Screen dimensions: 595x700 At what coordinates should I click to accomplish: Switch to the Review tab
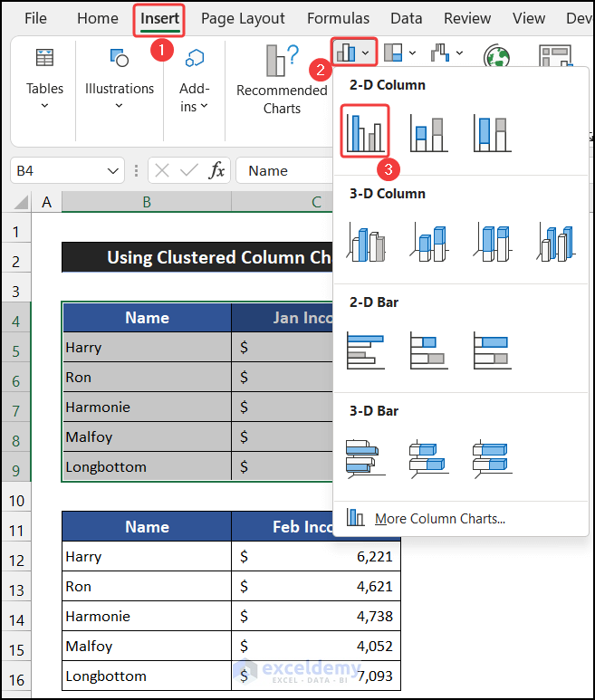[x=467, y=18]
